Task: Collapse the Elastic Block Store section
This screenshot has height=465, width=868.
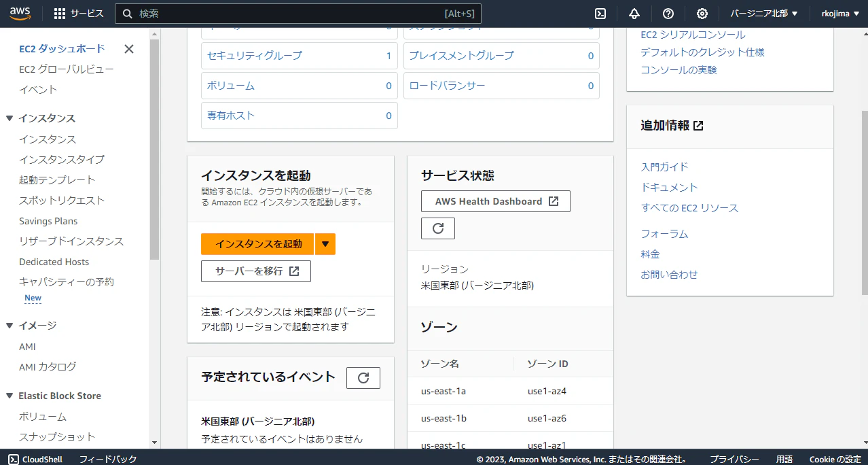Action: (10, 396)
